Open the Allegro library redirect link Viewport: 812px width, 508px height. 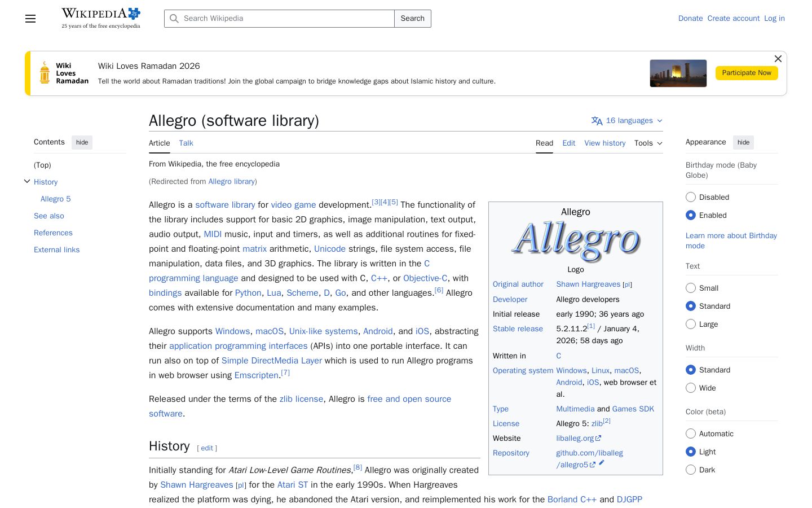[232, 181]
